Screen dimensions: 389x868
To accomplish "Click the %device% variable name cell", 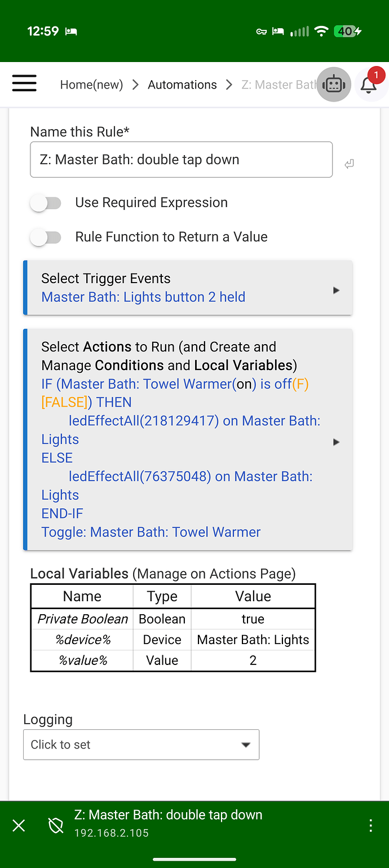I will coord(82,640).
